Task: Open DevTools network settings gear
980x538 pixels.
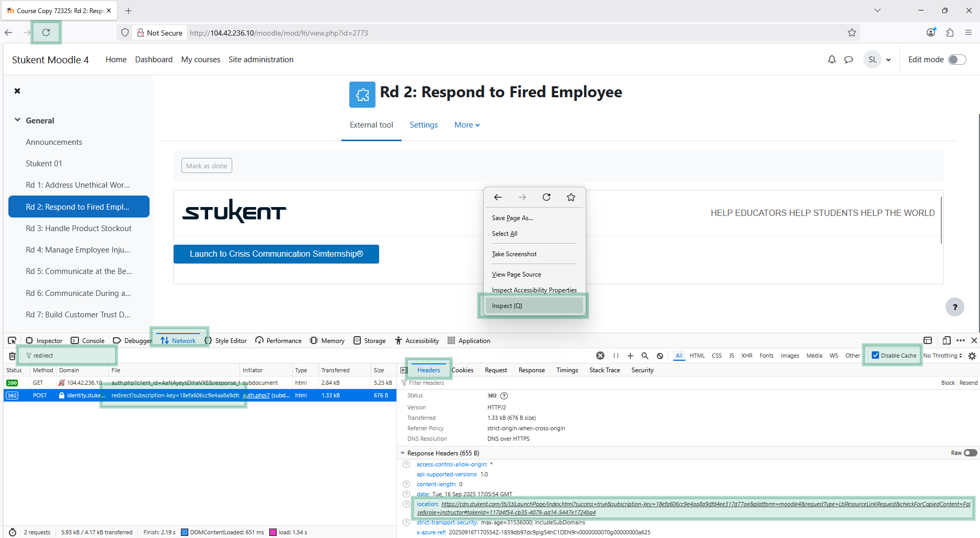Action: (972, 356)
